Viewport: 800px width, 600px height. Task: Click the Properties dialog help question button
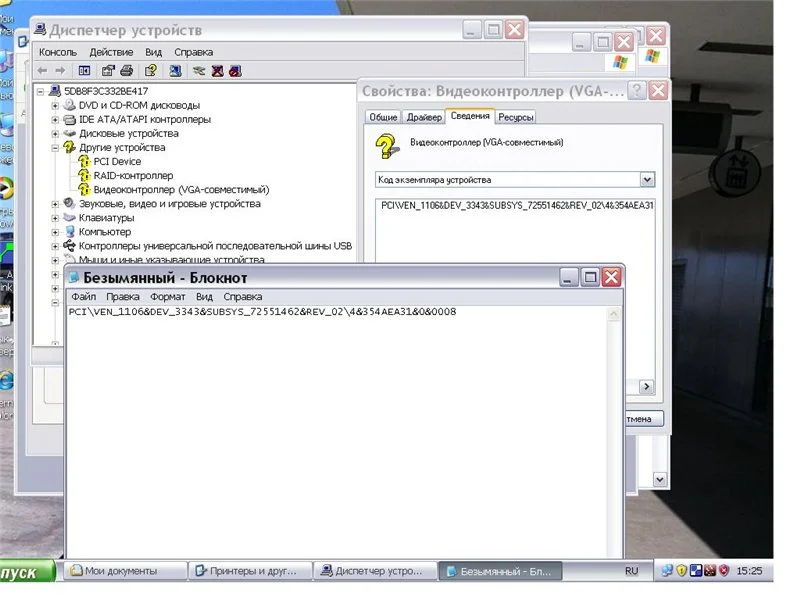(x=636, y=91)
